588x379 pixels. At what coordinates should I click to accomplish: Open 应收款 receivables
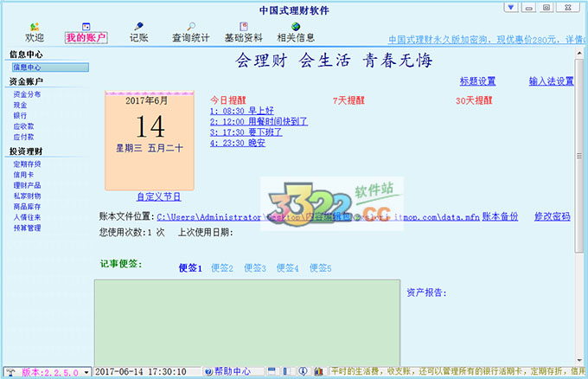click(x=23, y=126)
